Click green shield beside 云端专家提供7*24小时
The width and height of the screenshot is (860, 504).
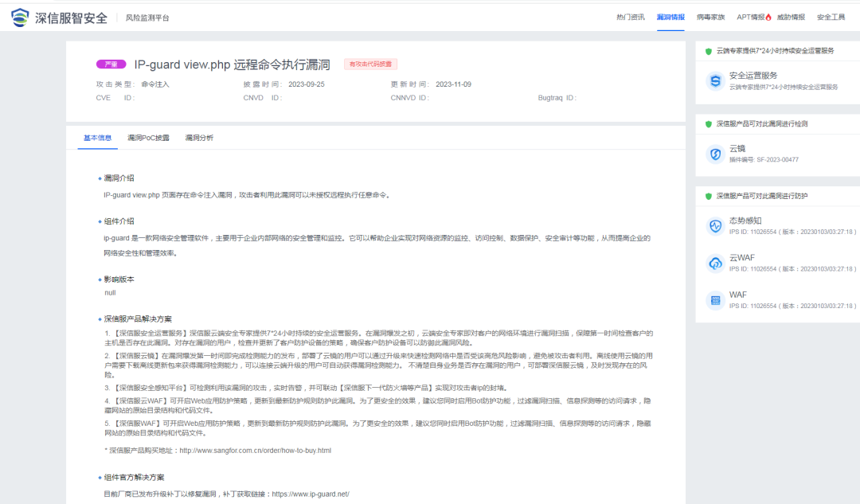click(709, 51)
